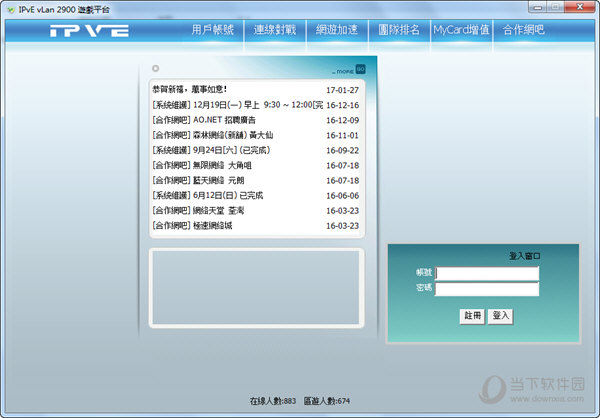600x418 pixels.
Task: Open news item 森林網絡(新舖) 黃大仙
Action: [x=213, y=135]
